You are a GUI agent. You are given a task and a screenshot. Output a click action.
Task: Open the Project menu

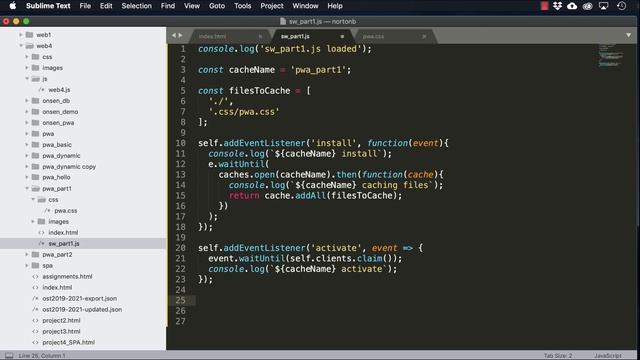pyautogui.click(x=272, y=6)
